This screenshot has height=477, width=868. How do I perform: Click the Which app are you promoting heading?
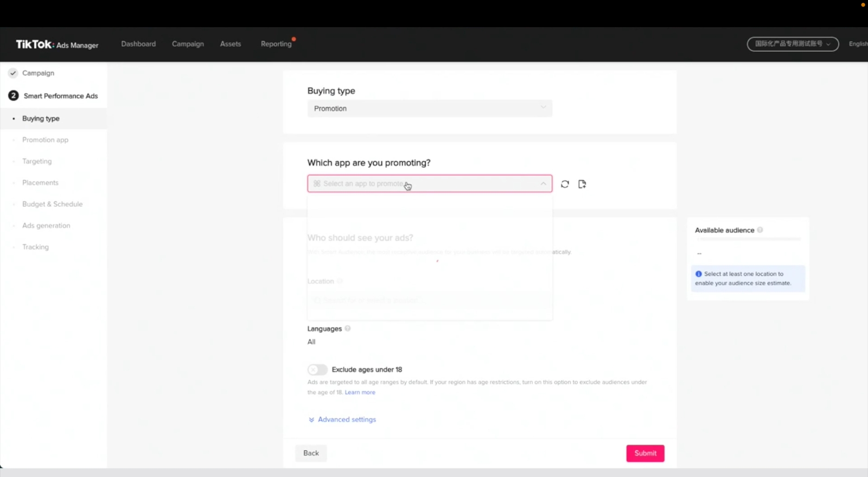coord(369,163)
